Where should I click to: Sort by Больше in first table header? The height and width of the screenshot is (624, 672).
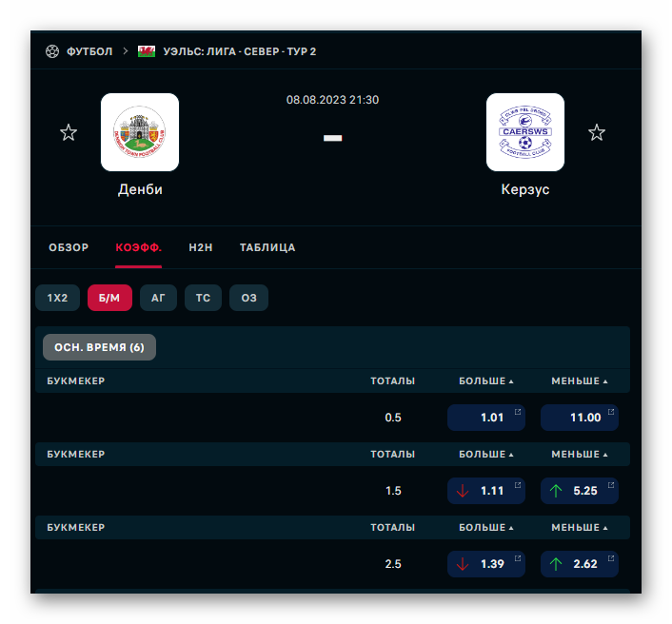coord(486,380)
